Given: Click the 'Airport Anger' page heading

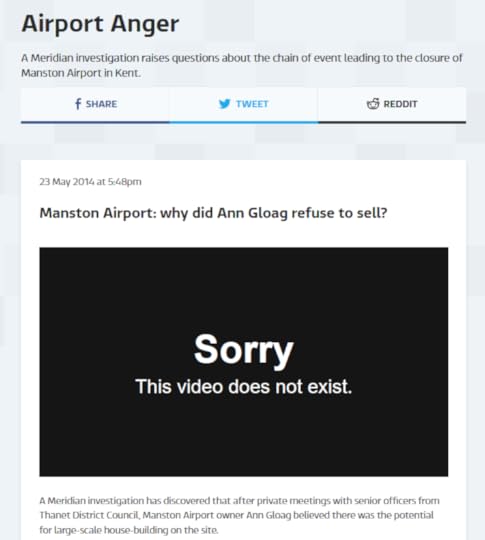Looking at the screenshot, I should pyautogui.click(x=100, y=24).
